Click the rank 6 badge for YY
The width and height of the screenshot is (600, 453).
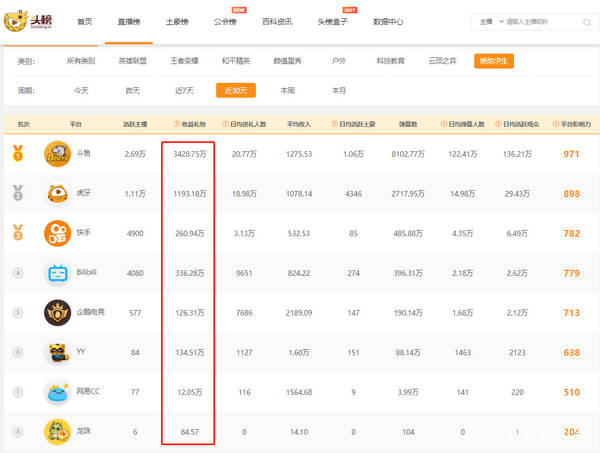point(18,352)
